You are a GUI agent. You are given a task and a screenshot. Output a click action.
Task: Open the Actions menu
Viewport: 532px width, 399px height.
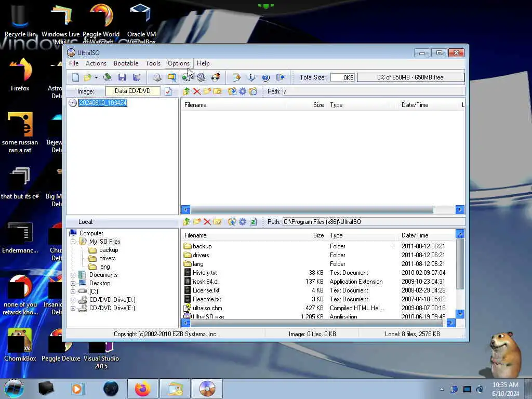(96, 63)
